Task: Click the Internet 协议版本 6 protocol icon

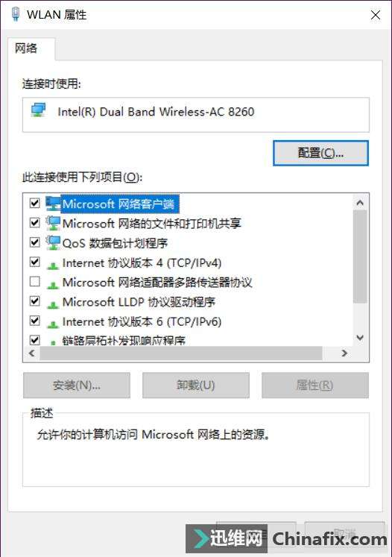Action: pyautogui.click(x=53, y=324)
